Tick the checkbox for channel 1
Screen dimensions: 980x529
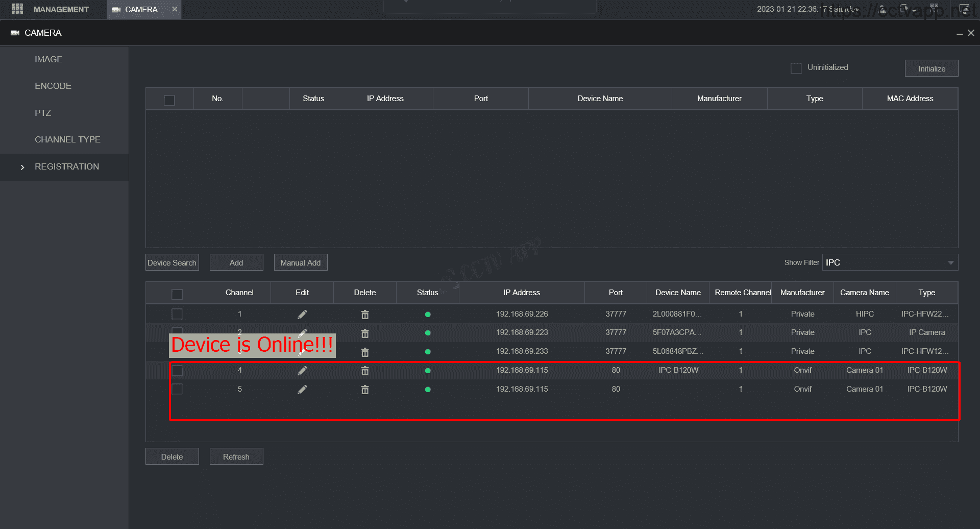[x=177, y=314]
